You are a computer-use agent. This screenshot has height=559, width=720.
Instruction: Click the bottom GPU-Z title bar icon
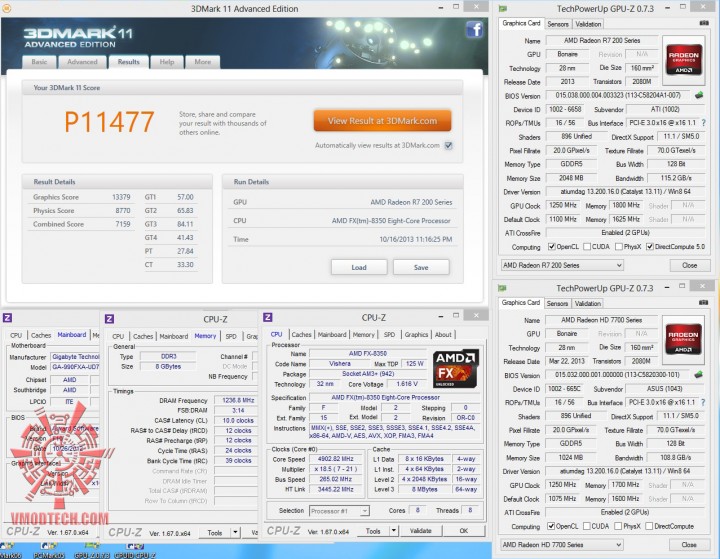click(x=502, y=288)
